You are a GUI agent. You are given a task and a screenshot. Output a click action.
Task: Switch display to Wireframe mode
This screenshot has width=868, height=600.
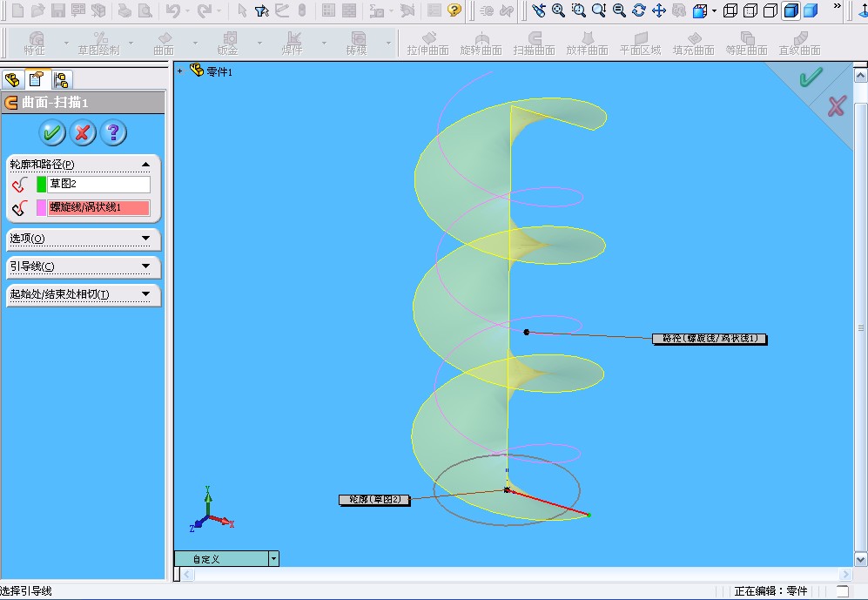tap(730, 10)
